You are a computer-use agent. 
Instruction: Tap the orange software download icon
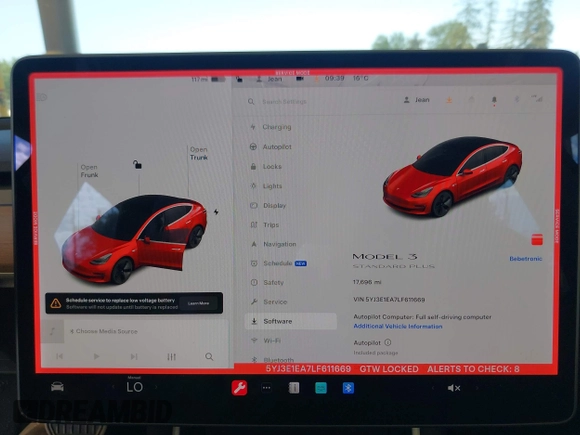(x=449, y=100)
